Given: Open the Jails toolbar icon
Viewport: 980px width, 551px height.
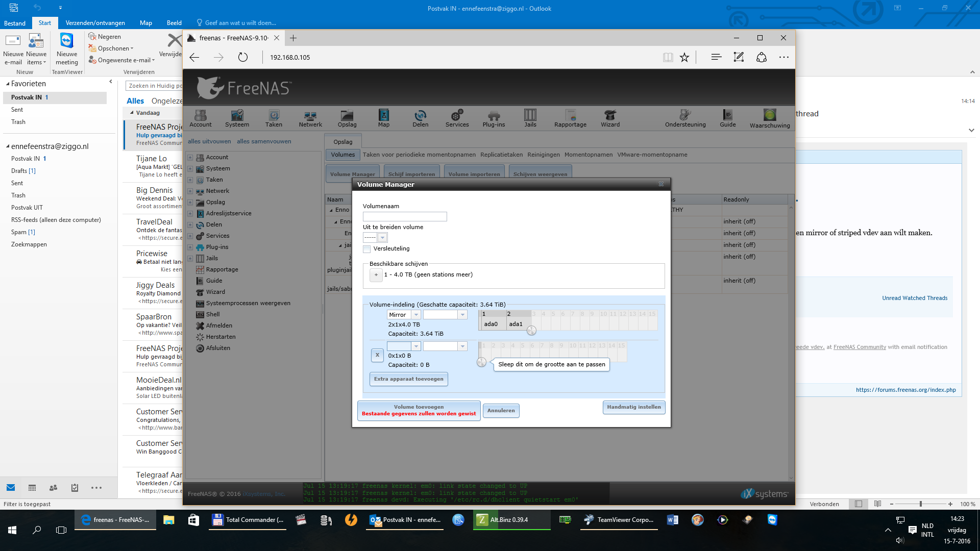Looking at the screenshot, I should [x=530, y=118].
